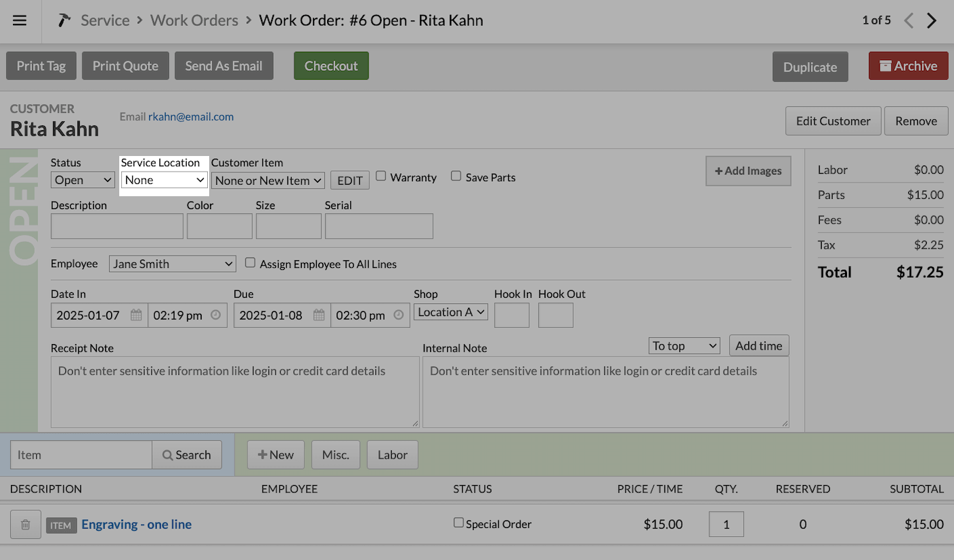Check the Save Parts option
Image resolution: width=954 pixels, height=560 pixels.
tap(456, 176)
